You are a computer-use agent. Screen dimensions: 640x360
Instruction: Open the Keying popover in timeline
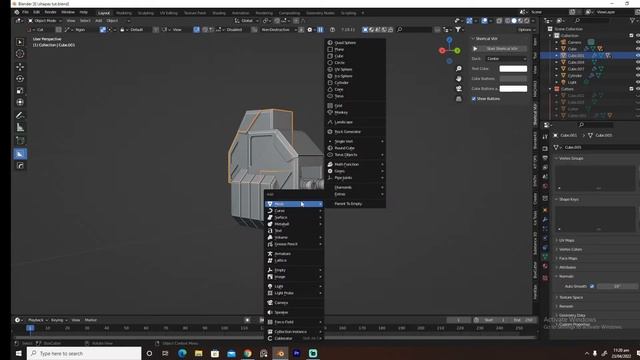point(59,320)
